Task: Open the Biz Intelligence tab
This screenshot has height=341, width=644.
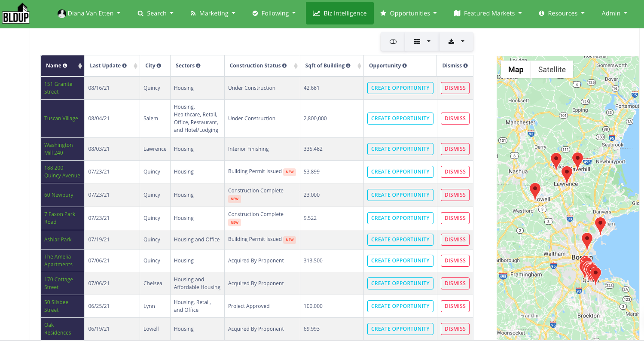Action: 339,13
